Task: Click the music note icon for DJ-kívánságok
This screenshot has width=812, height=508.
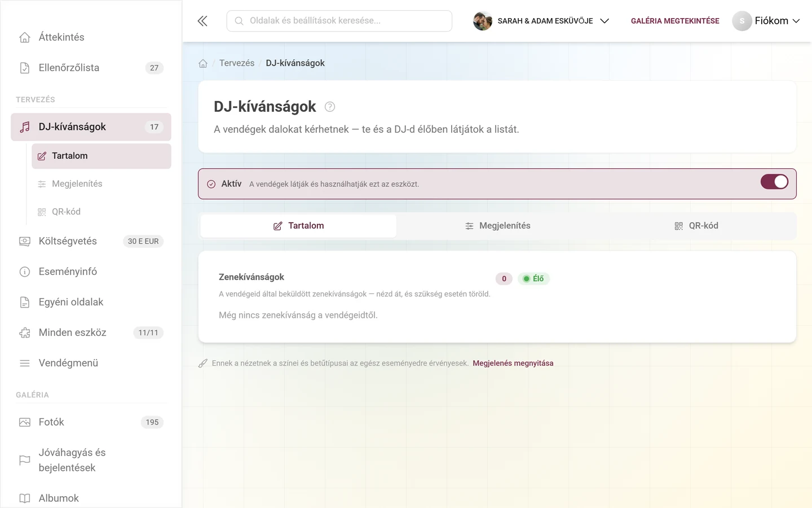Action: [x=25, y=127]
